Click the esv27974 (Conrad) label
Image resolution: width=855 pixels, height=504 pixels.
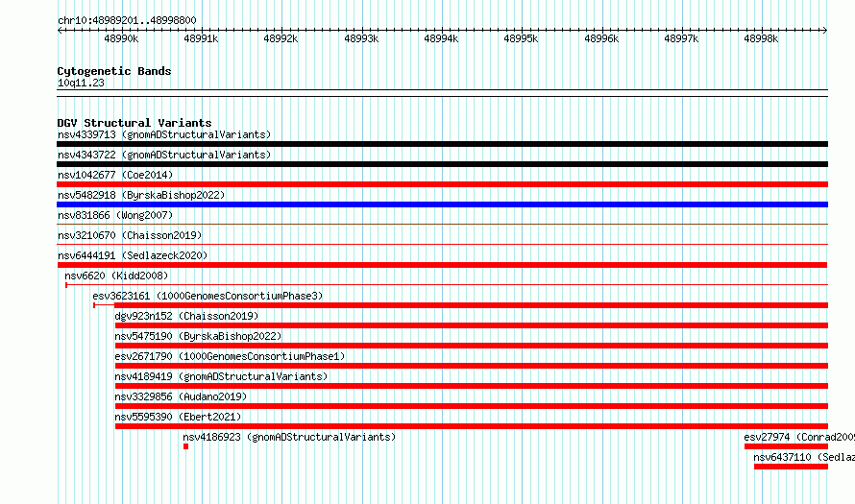pos(799,437)
